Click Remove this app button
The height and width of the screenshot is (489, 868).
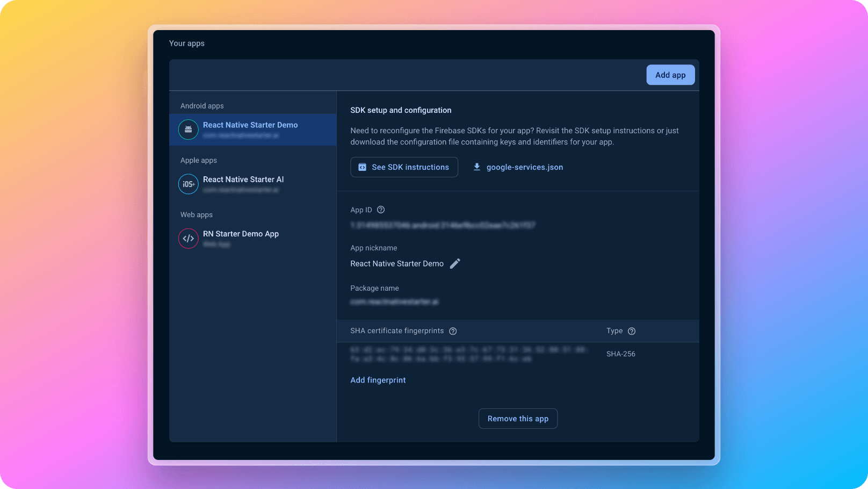coord(518,419)
